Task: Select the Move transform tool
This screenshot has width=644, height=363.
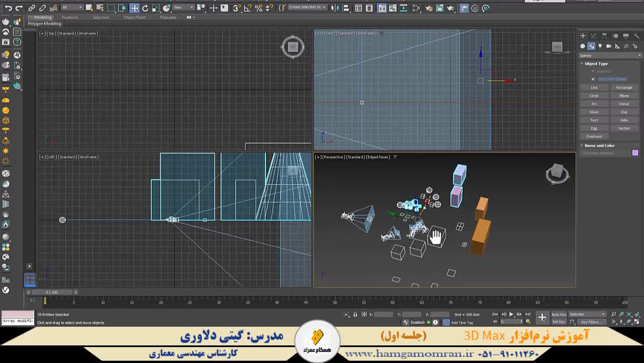Action: click(x=134, y=8)
